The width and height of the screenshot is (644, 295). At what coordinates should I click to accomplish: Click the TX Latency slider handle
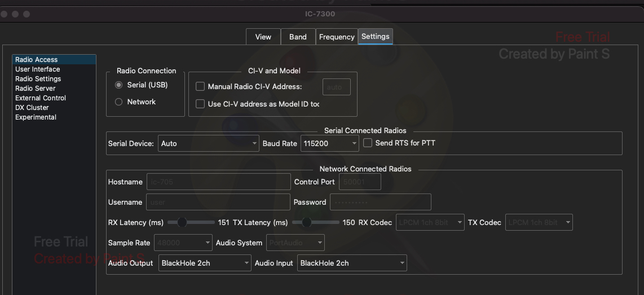306,222
